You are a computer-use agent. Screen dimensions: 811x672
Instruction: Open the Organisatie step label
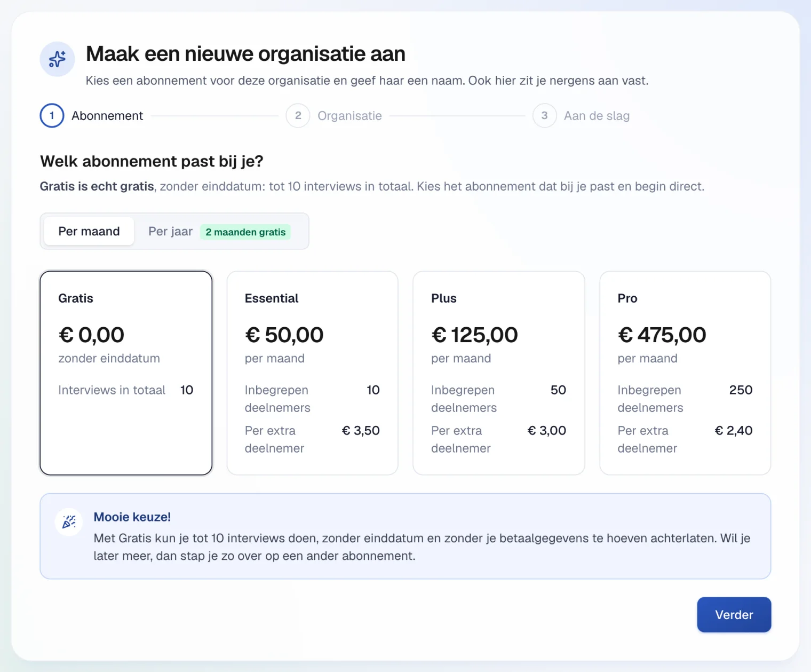(x=349, y=116)
